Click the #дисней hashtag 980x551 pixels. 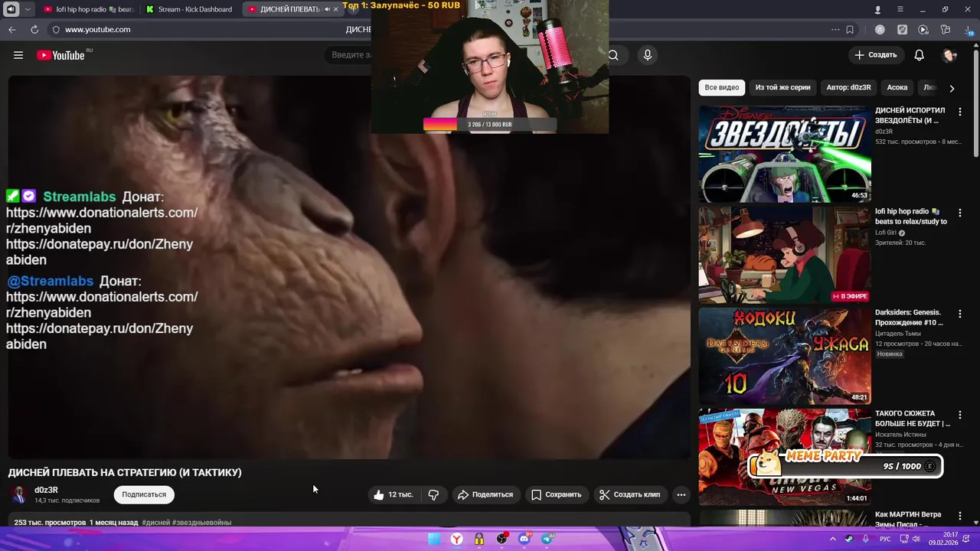156,523
